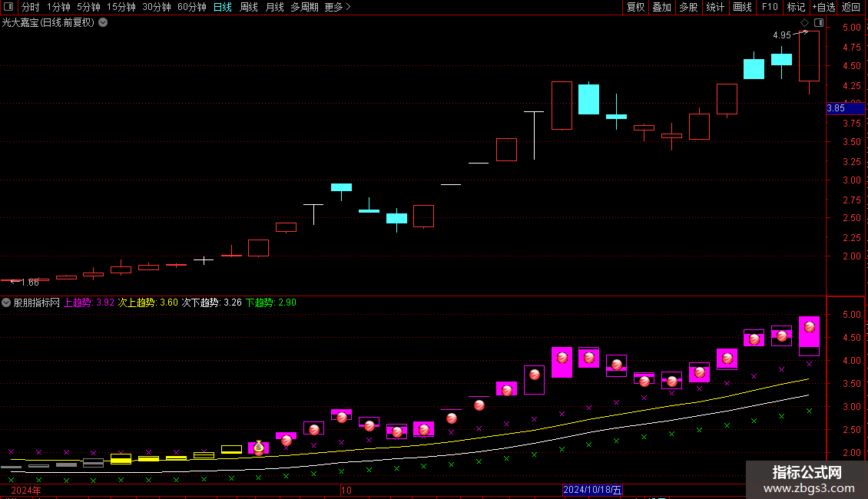Click the 次下趋势: 3.26 indicator value
868x499 pixels.
(x=212, y=302)
